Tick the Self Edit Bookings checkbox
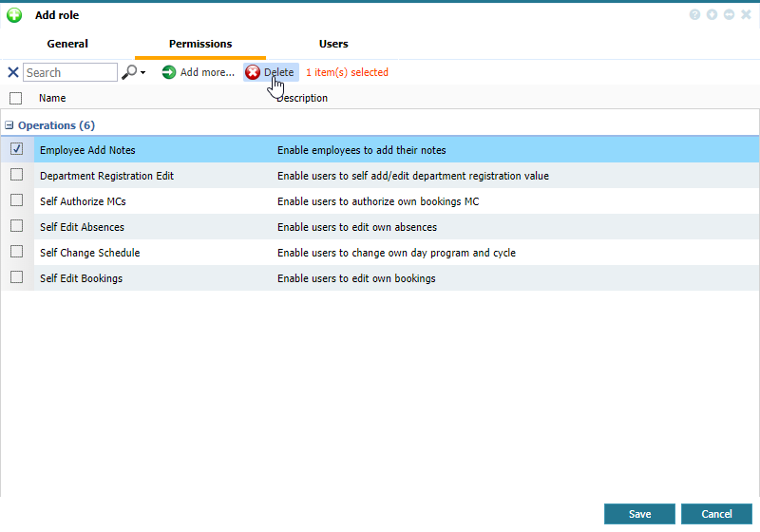The width and height of the screenshot is (760, 532). (17, 277)
